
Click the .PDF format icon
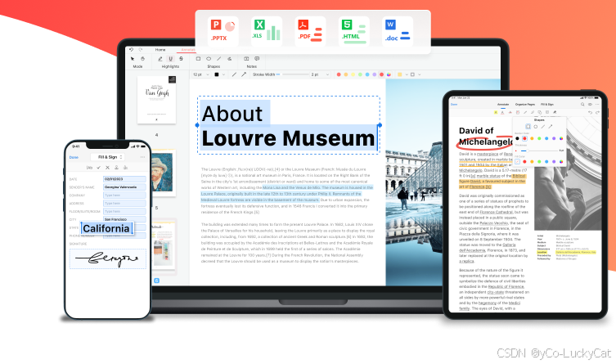tap(310, 31)
